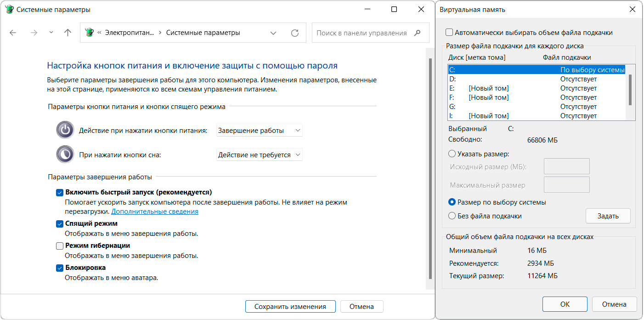Screen dimensions: 644x320
Task: Expand the address bar history dropdown
Action: coord(273,33)
